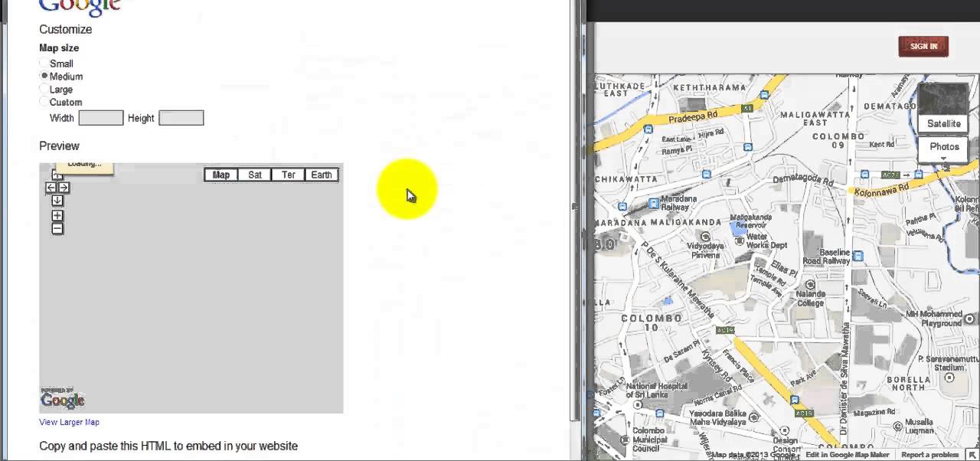The height and width of the screenshot is (461, 980).
Task: Zoom in on the preview map
Action: (57, 216)
